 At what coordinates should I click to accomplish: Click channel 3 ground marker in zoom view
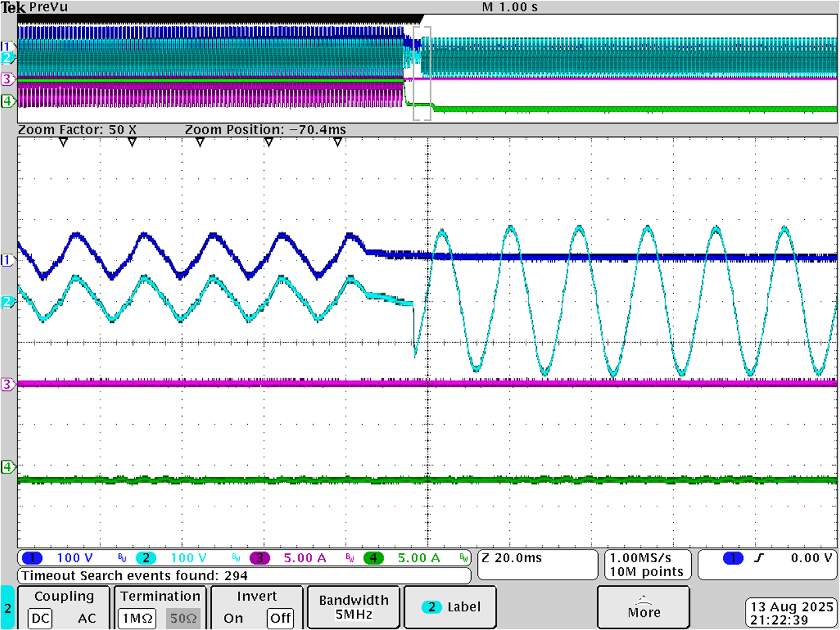[x=9, y=384]
